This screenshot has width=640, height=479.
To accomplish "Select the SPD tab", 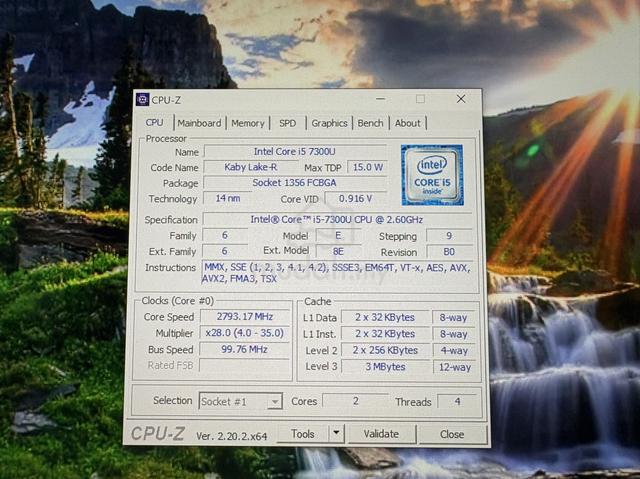I will (x=287, y=123).
